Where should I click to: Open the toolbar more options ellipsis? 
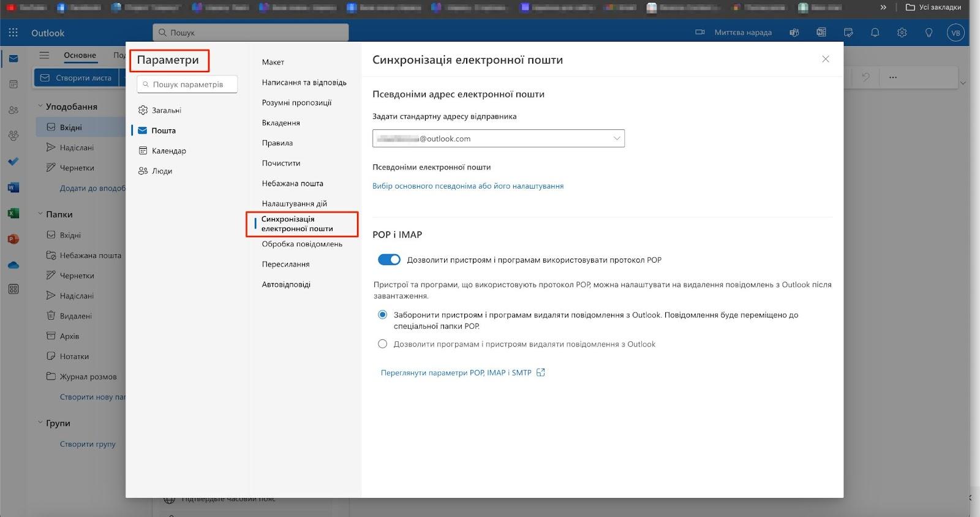pos(893,77)
